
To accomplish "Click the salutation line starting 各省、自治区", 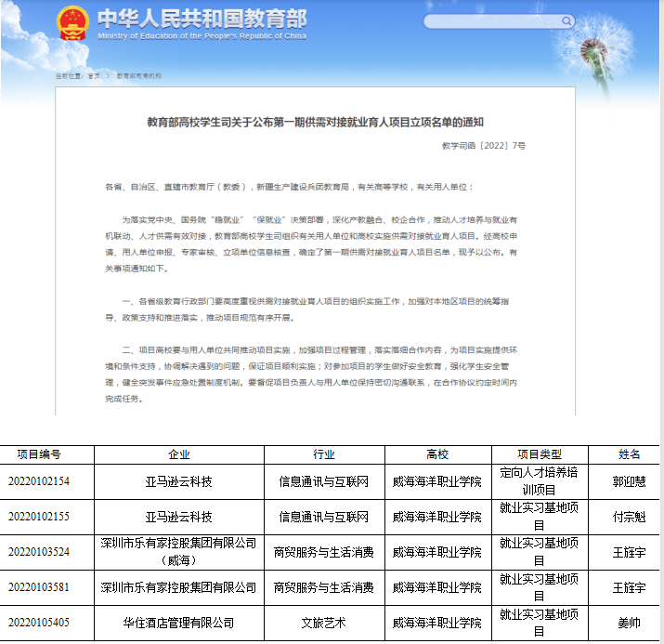I will coord(289,187).
